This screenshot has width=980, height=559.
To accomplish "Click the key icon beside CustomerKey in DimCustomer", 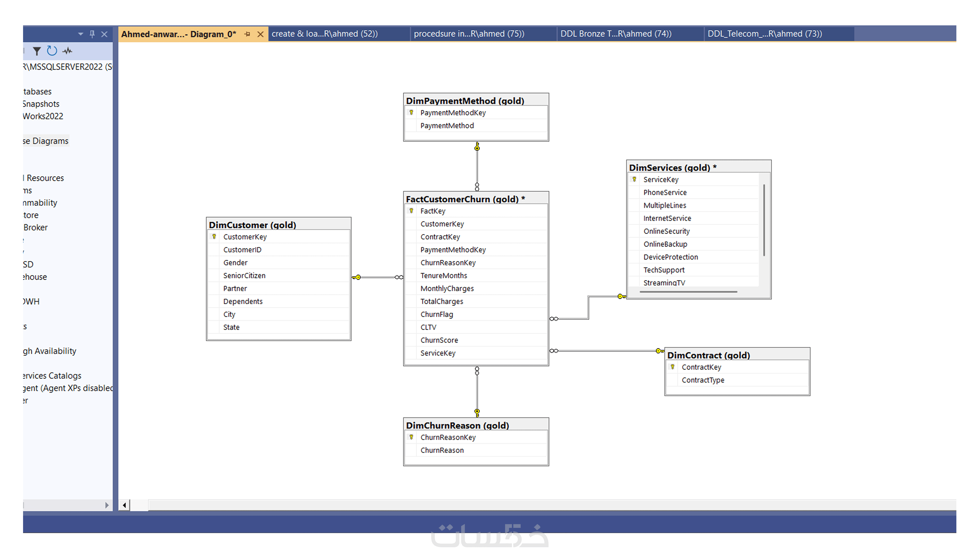I will coord(214,237).
